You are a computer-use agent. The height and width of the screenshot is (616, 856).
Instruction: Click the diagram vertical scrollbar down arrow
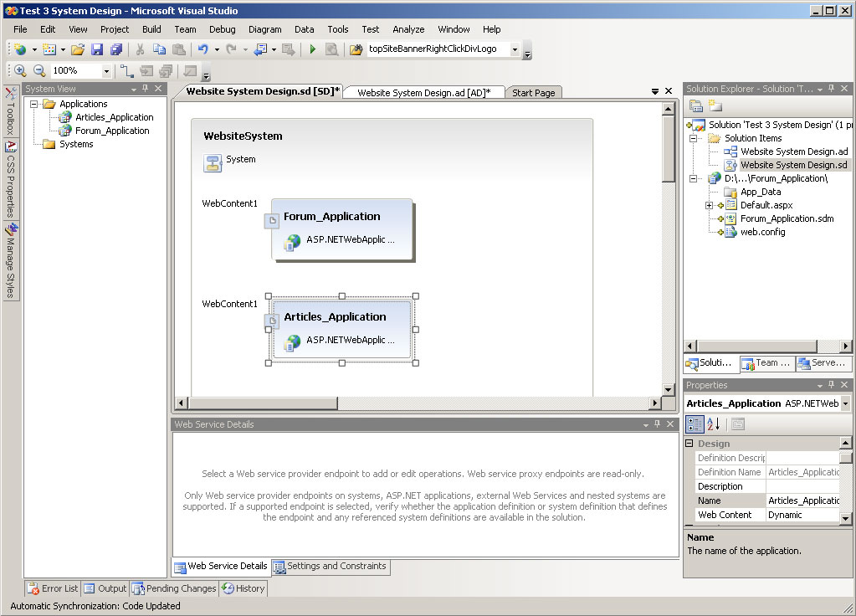click(x=669, y=389)
